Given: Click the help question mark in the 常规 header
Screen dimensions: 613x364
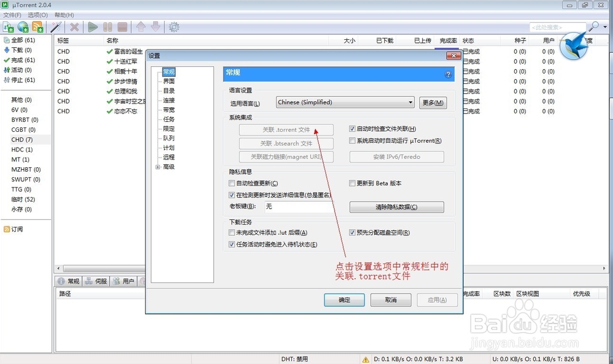Looking at the screenshot, I should (x=448, y=74).
